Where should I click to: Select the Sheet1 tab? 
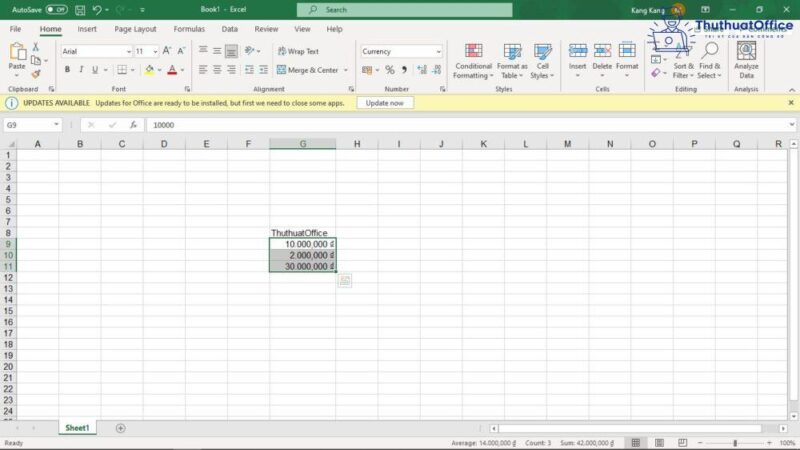tap(77, 428)
